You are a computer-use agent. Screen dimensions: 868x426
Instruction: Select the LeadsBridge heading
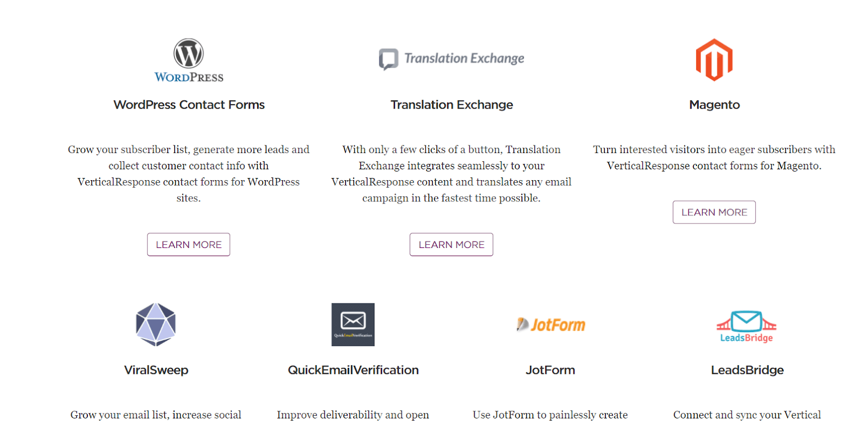coord(747,370)
